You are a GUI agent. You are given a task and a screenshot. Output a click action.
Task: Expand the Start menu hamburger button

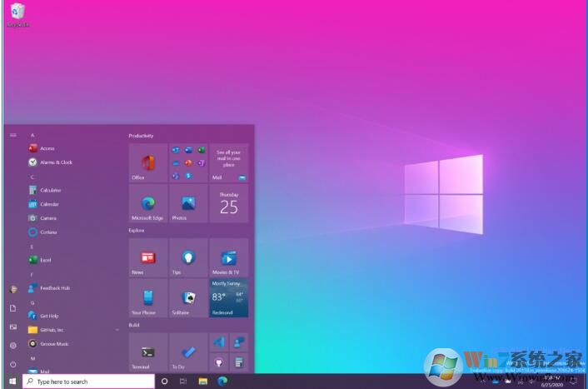tap(13, 135)
